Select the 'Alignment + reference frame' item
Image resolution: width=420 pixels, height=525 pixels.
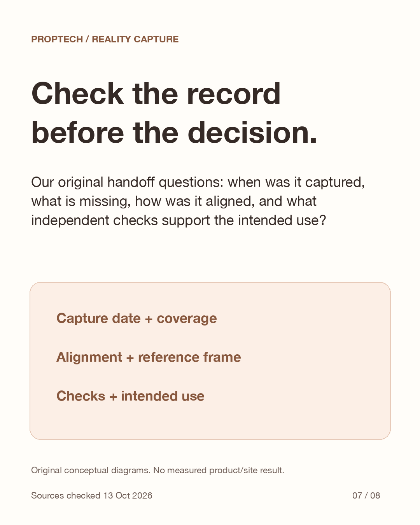click(149, 357)
